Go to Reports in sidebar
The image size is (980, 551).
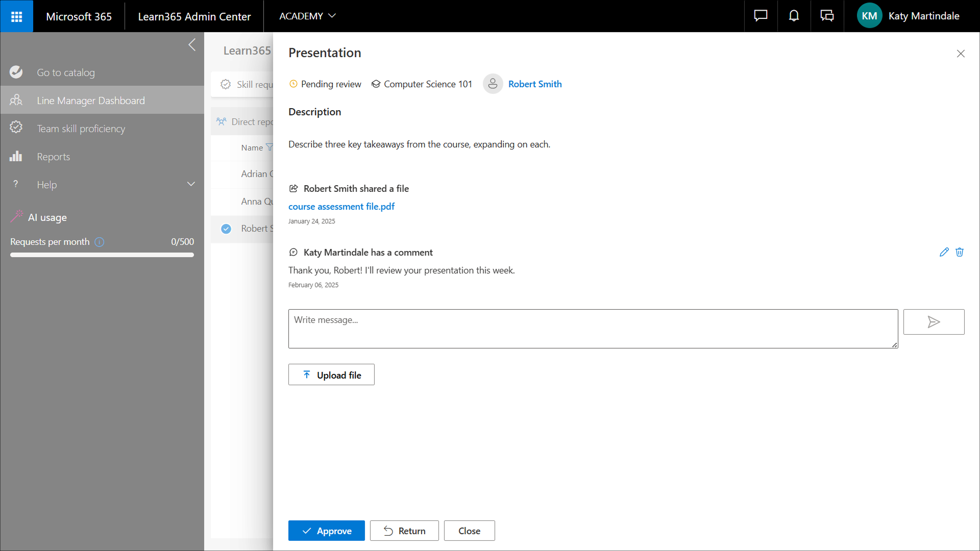click(53, 157)
